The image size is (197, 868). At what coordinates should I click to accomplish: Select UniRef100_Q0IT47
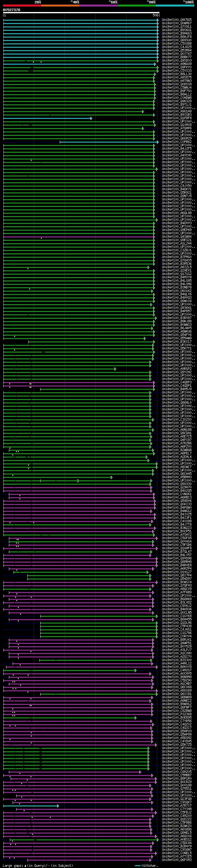click(176, 54)
